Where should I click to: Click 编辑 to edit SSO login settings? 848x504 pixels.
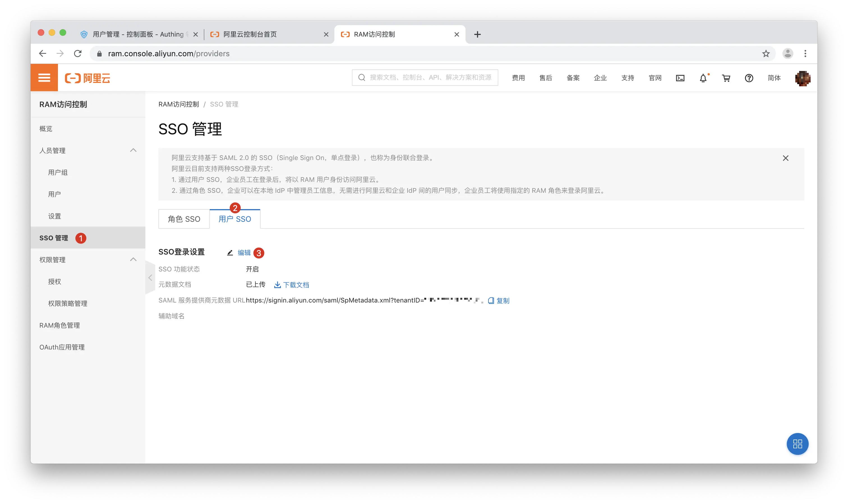244,252
